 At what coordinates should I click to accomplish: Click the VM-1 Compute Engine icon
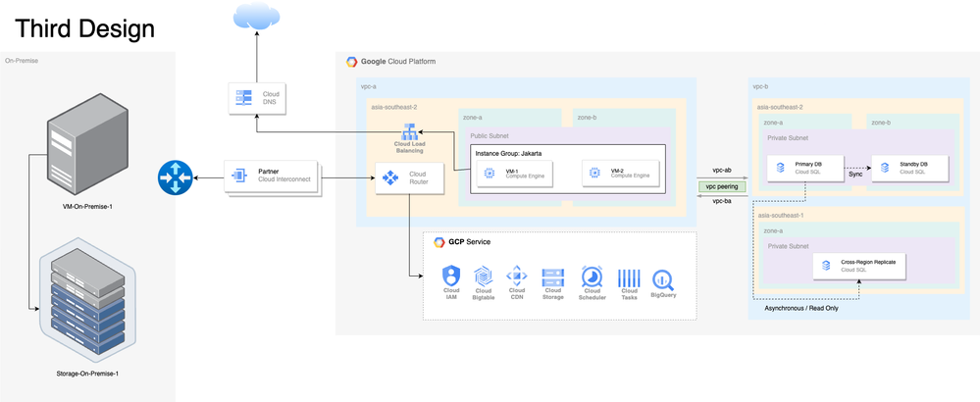[490, 173]
